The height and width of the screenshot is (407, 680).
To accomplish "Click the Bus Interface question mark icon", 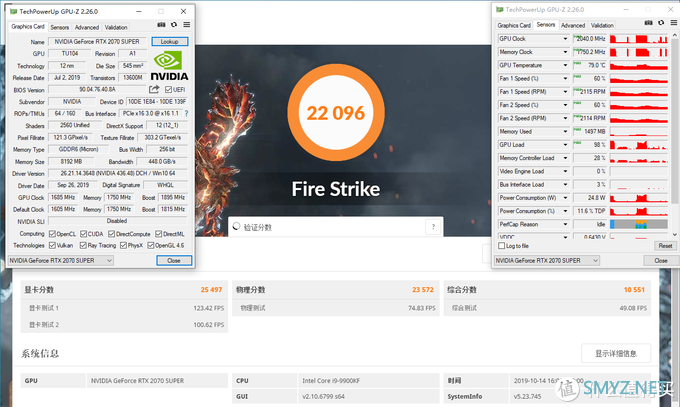I will coord(186,113).
